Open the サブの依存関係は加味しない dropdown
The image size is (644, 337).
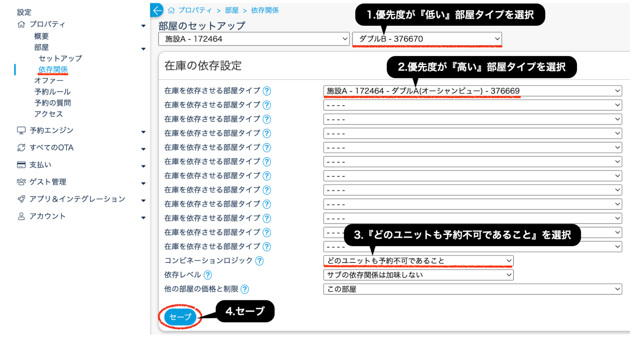tap(418, 275)
